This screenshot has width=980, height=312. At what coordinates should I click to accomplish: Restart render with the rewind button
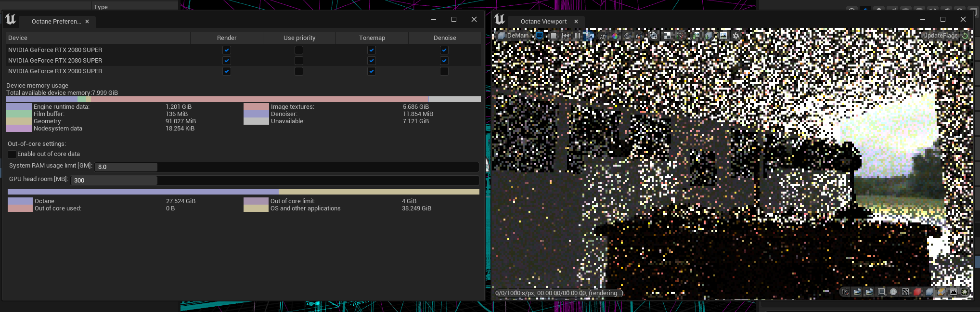click(566, 35)
